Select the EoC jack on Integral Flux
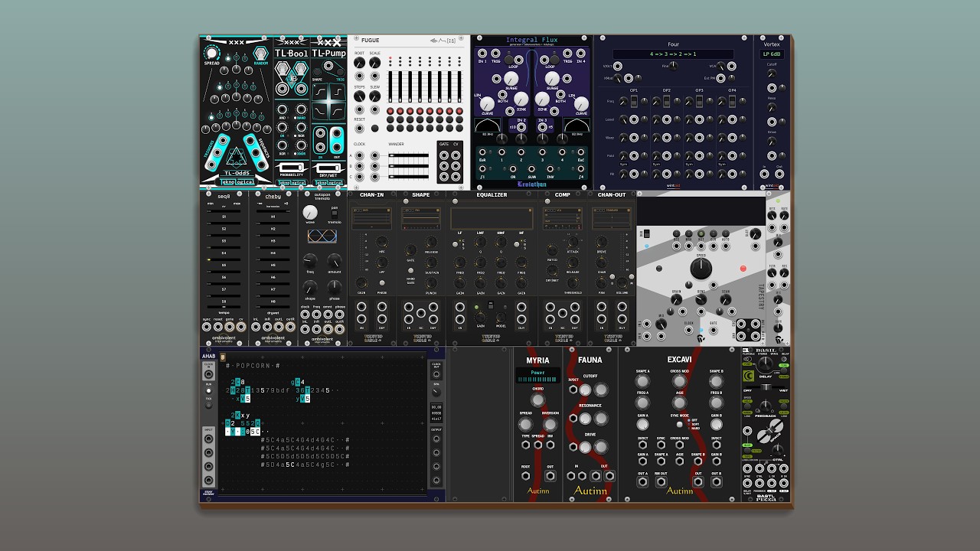Viewport: 980px width, 551px height. pos(581,152)
